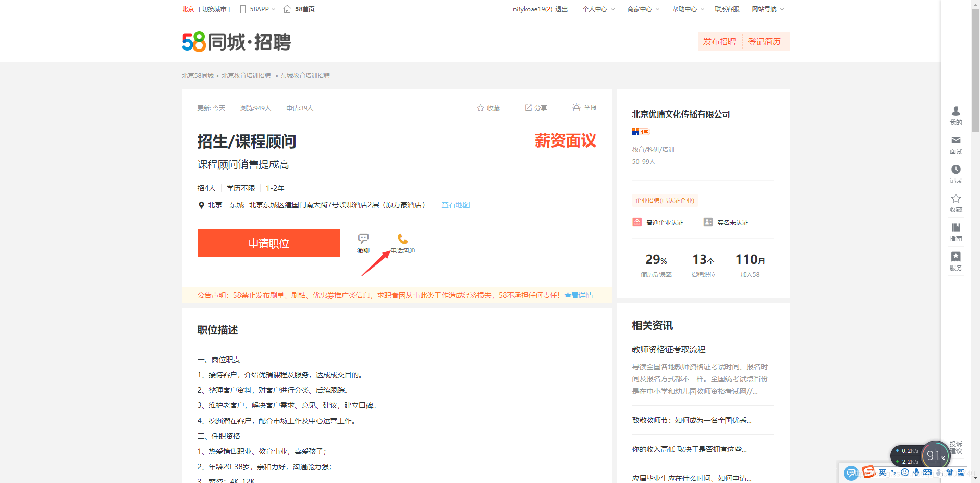Screen dimensions: 980x483
Task: Expand the 个人中心 dropdown
Action: click(612, 9)
